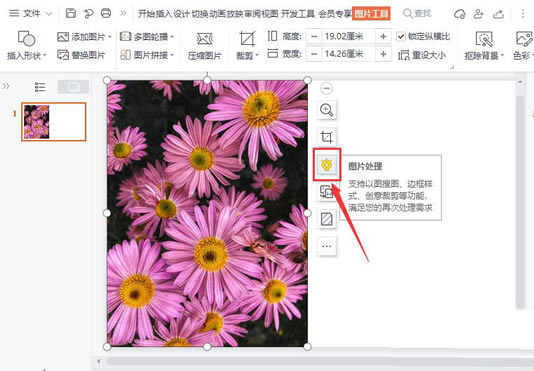Switch to the 放映 tab

(x=234, y=14)
